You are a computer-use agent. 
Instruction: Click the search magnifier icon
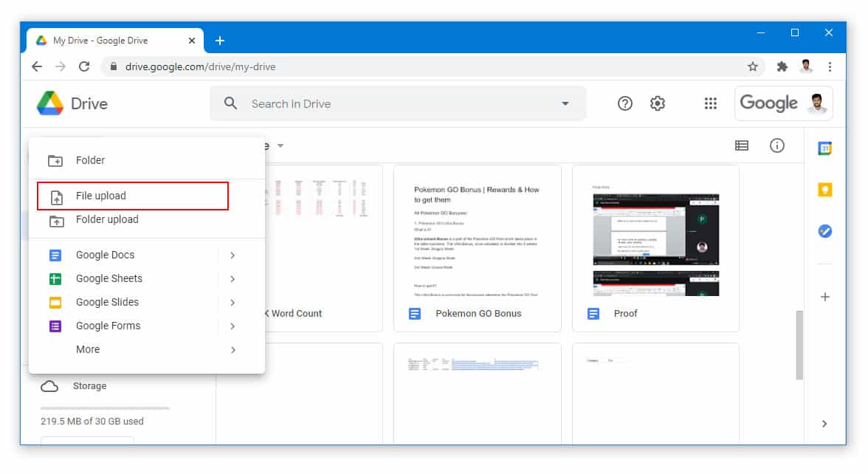[230, 103]
